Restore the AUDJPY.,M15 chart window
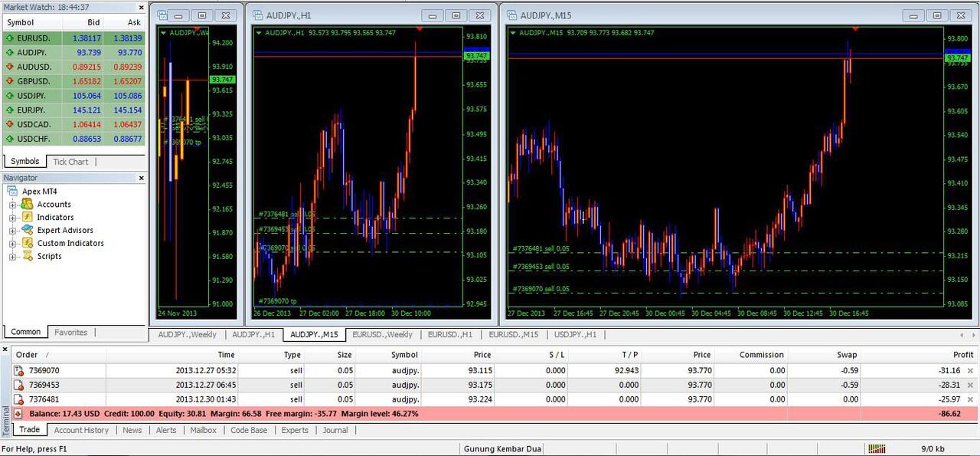 tap(936, 15)
